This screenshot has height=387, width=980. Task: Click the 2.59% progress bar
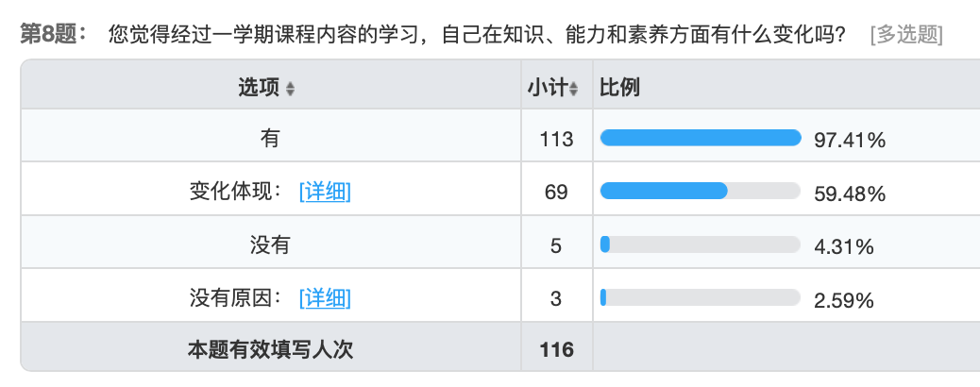pyautogui.click(x=701, y=298)
